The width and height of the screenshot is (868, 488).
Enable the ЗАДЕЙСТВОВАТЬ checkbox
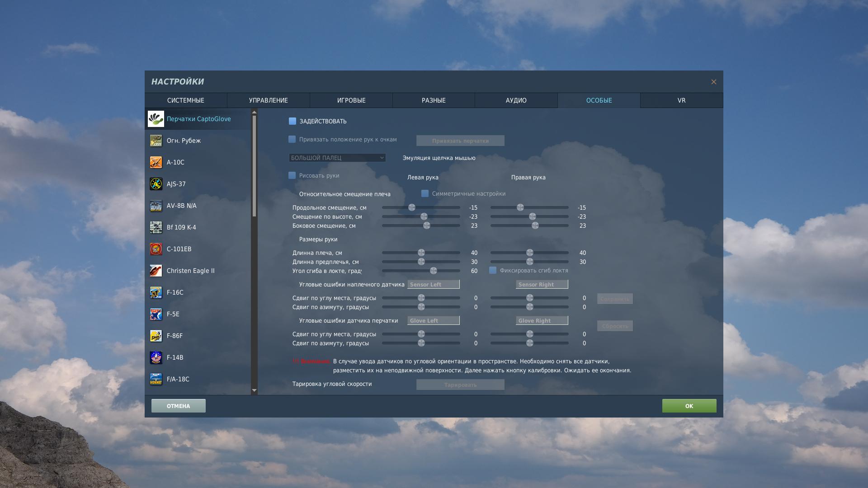click(x=292, y=121)
